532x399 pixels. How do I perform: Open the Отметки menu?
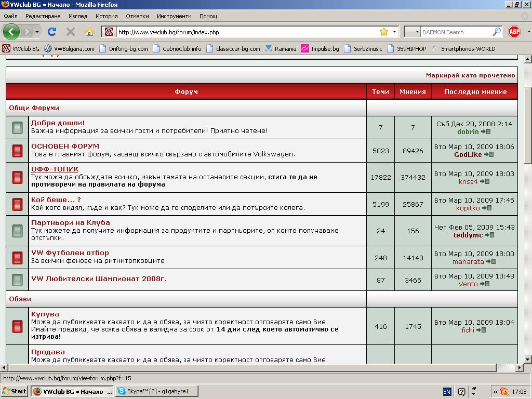(137, 16)
